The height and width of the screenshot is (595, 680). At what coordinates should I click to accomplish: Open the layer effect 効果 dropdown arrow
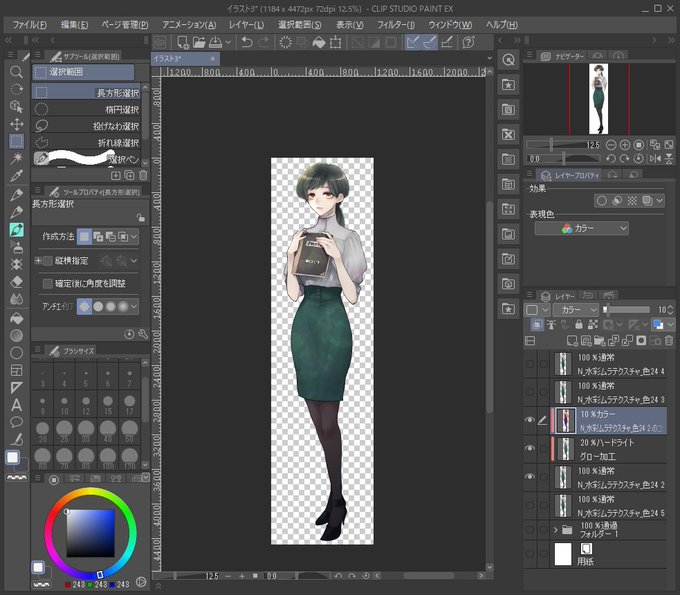coord(660,201)
